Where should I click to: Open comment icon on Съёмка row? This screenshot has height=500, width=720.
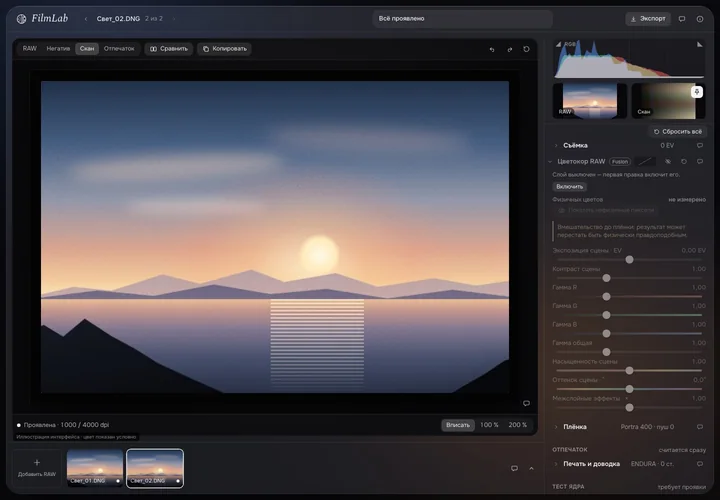coord(700,146)
